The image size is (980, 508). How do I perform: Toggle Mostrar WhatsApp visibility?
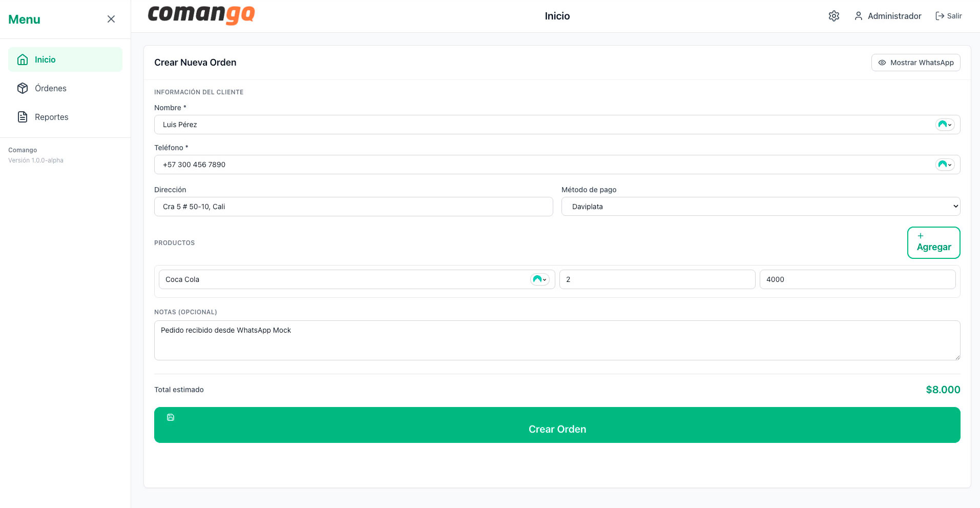click(915, 63)
